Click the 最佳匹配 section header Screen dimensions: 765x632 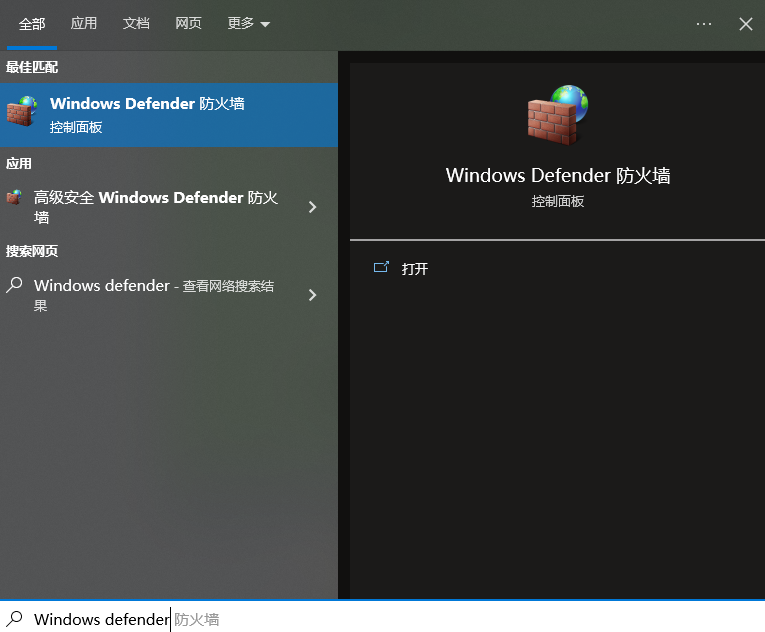pyautogui.click(x=32, y=67)
